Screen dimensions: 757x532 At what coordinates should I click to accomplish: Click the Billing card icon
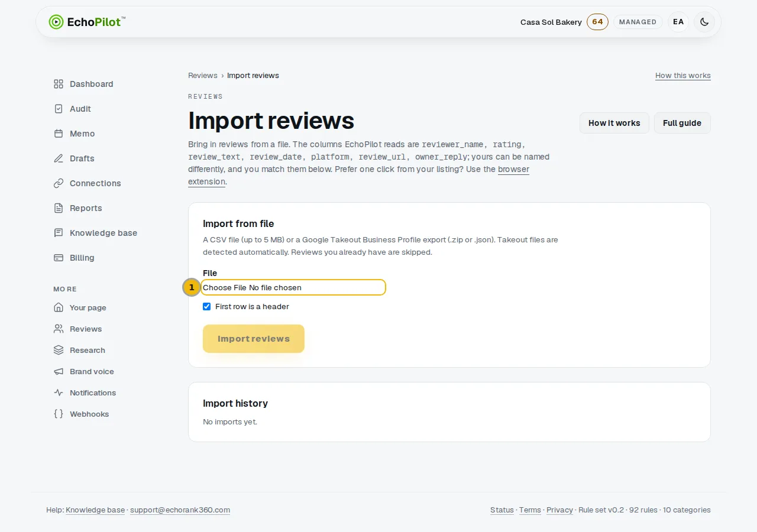tap(59, 258)
